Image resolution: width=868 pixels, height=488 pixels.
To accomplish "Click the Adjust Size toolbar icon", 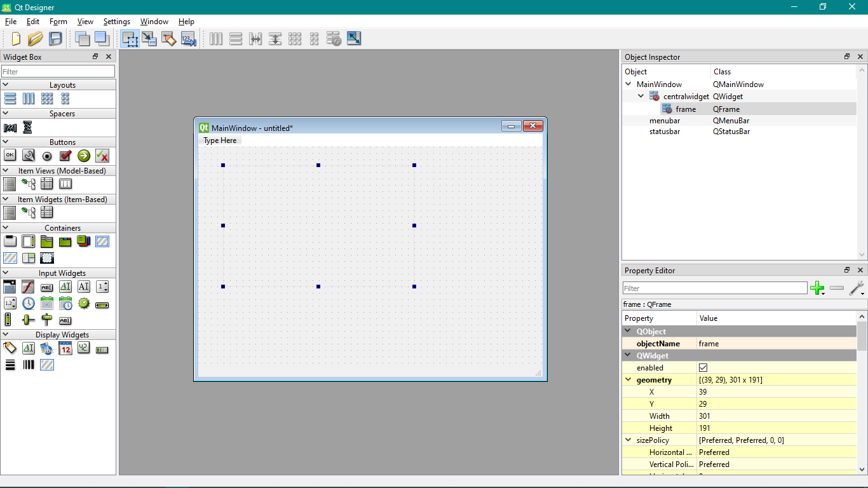I will click(354, 39).
